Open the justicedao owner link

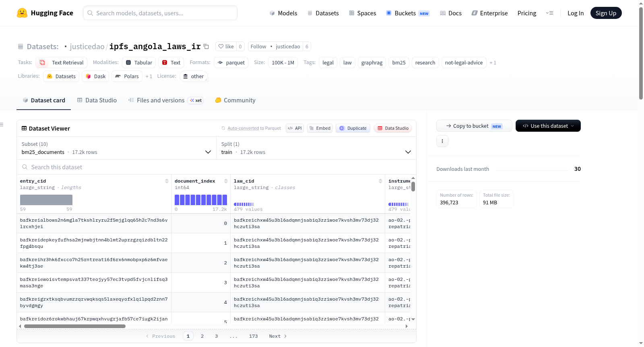[x=87, y=46]
